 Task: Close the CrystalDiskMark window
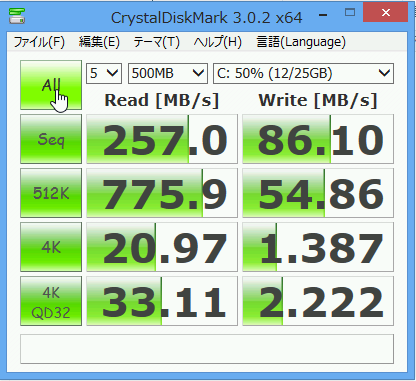(x=386, y=13)
